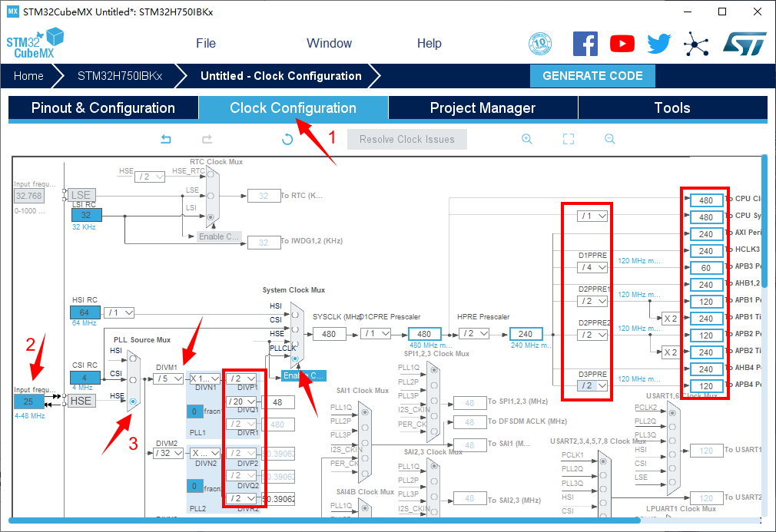Open the Project Manager tab
This screenshot has width=776, height=532.
(x=483, y=108)
